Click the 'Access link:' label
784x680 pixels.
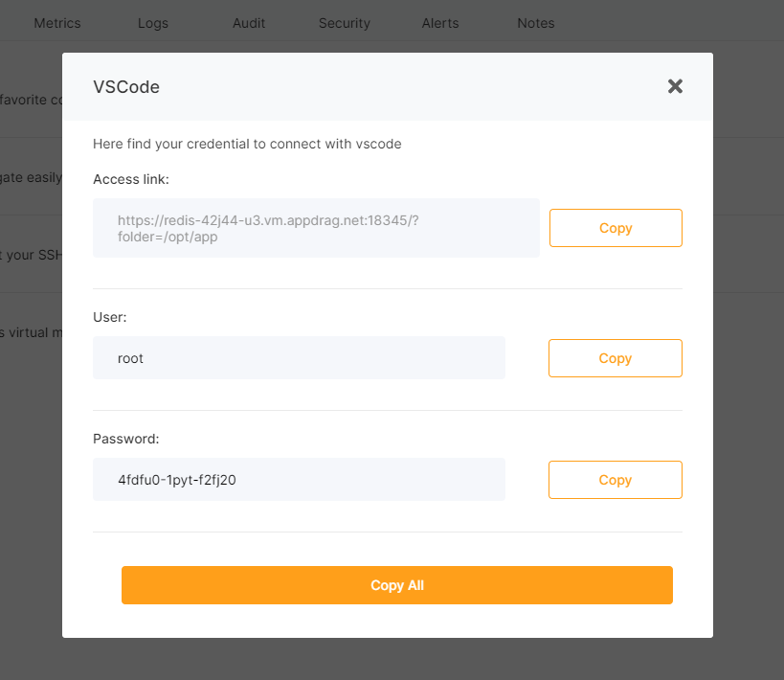click(x=131, y=179)
